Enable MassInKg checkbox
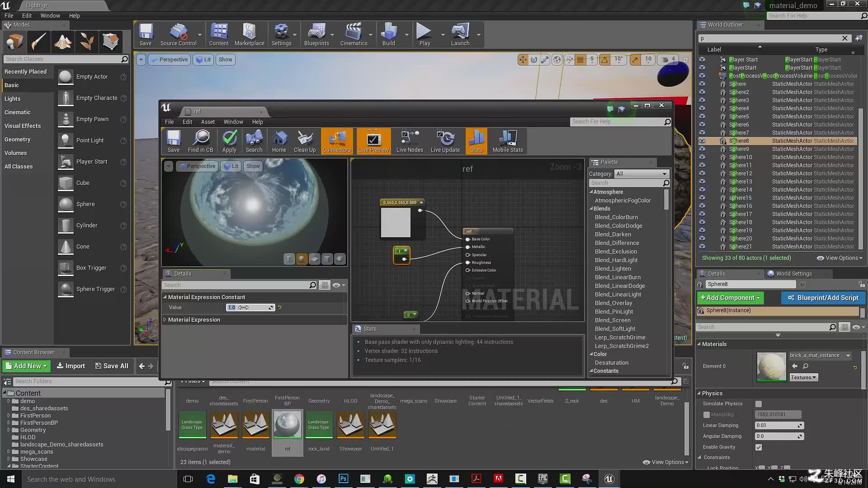The height and width of the screenshot is (488, 868). (707, 415)
